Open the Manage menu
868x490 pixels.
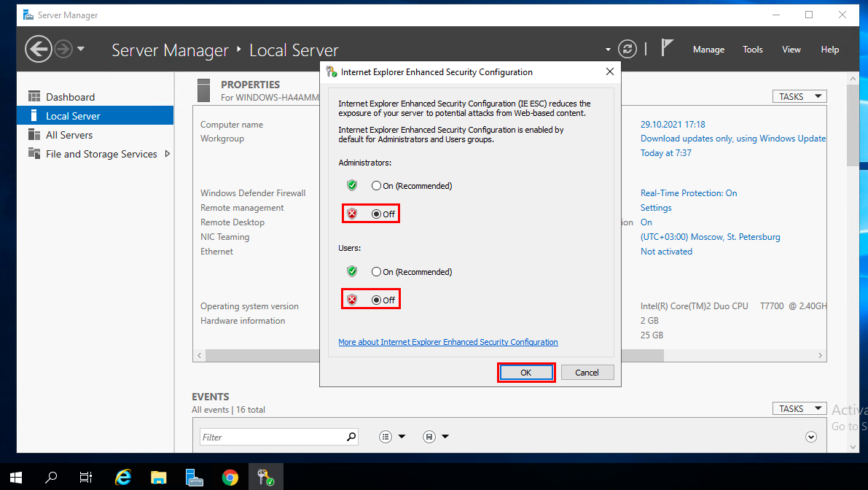click(x=708, y=50)
